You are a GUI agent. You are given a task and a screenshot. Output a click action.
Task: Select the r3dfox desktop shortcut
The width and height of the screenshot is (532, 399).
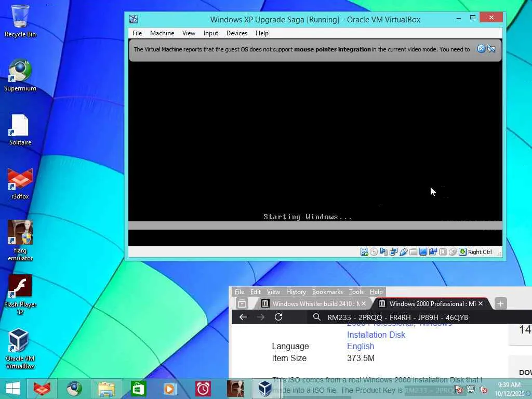click(x=20, y=183)
